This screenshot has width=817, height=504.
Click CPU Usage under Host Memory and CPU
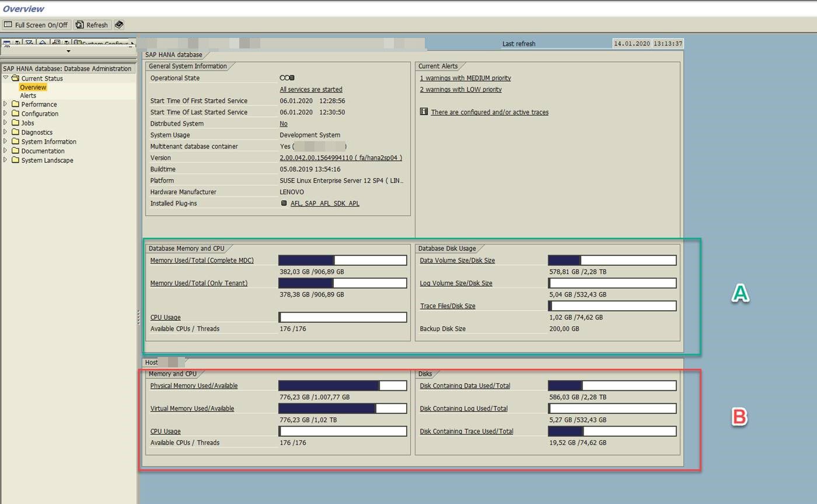click(165, 431)
